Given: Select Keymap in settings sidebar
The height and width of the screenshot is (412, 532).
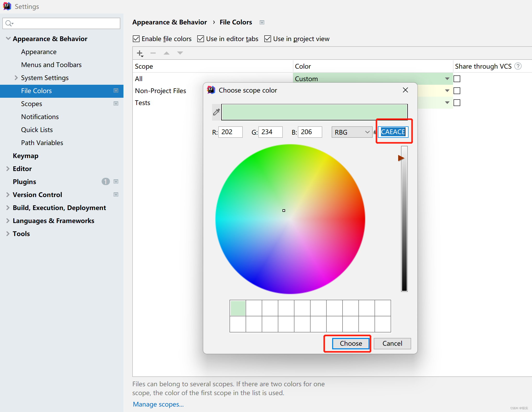Looking at the screenshot, I should pos(25,156).
